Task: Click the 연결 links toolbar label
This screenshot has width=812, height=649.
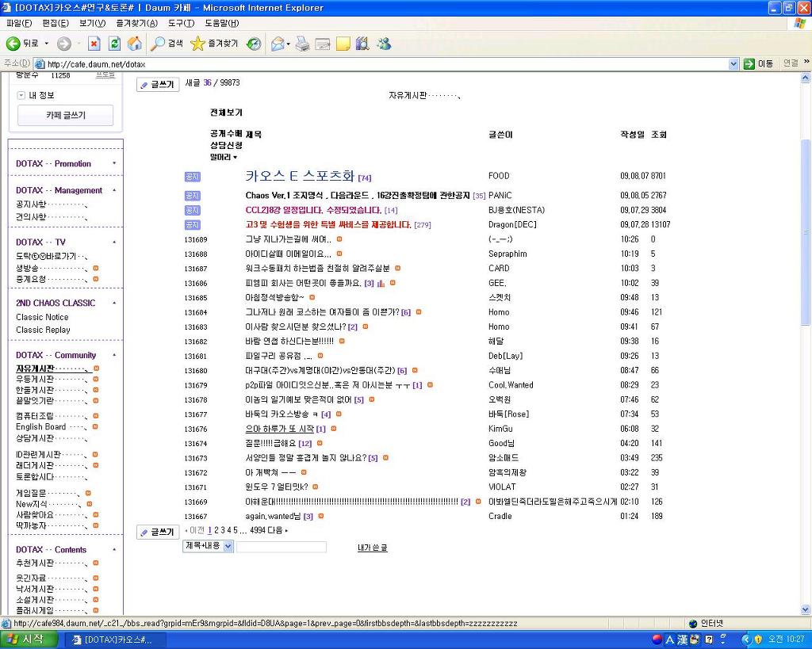Action: click(x=791, y=63)
